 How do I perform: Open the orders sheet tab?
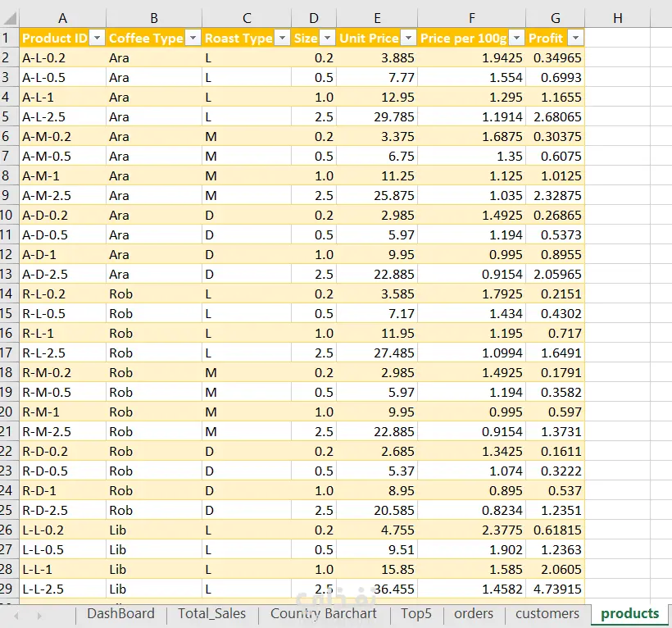474,613
